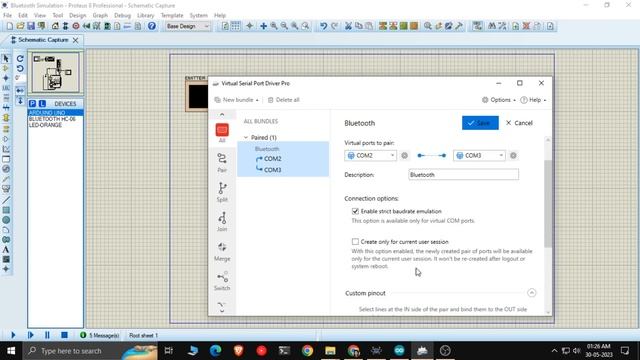The image size is (640, 360).
Task: Open the New bundle dropdown
Action: [x=236, y=100]
